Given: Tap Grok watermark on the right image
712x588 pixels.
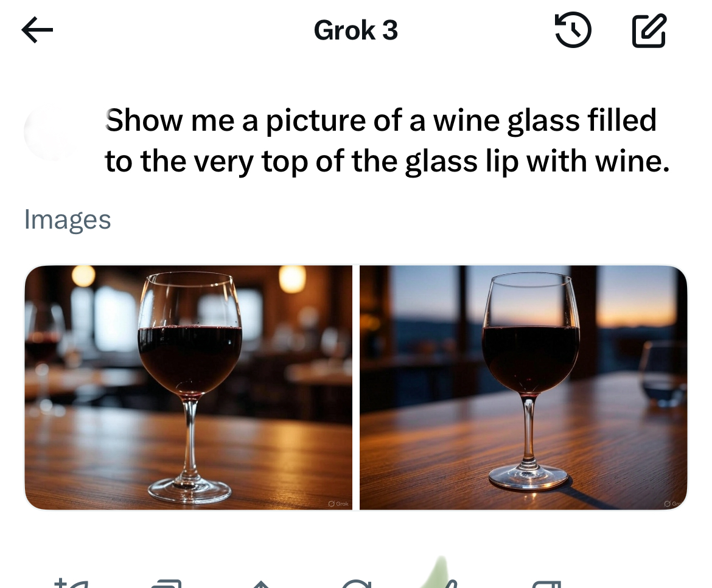Looking at the screenshot, I should click(674, 503).
